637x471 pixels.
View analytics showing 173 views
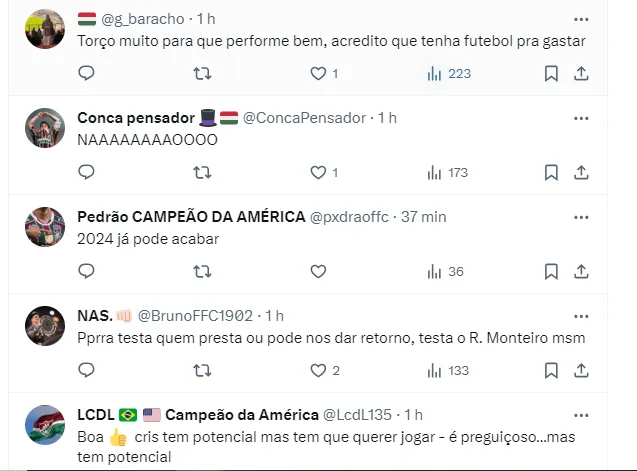(447, 173)
